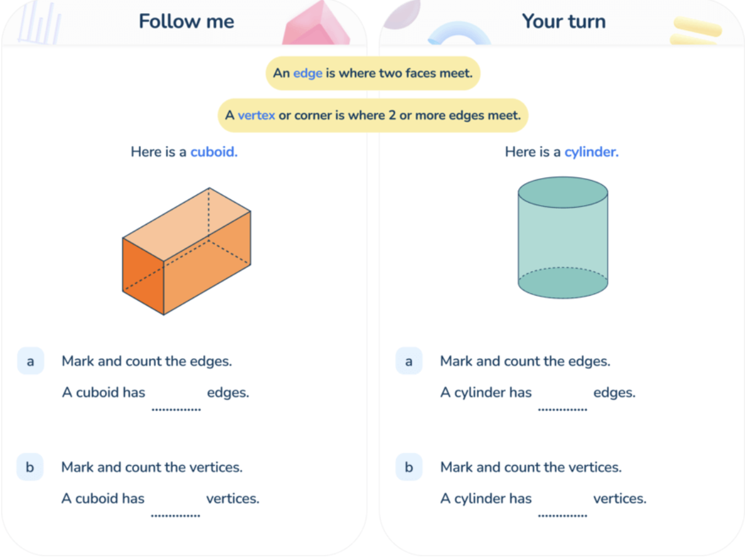This screenshot has height=560, width=745.
Task: Open the blue 'vertex' keyword link
Action: click(x=256, y=116)
